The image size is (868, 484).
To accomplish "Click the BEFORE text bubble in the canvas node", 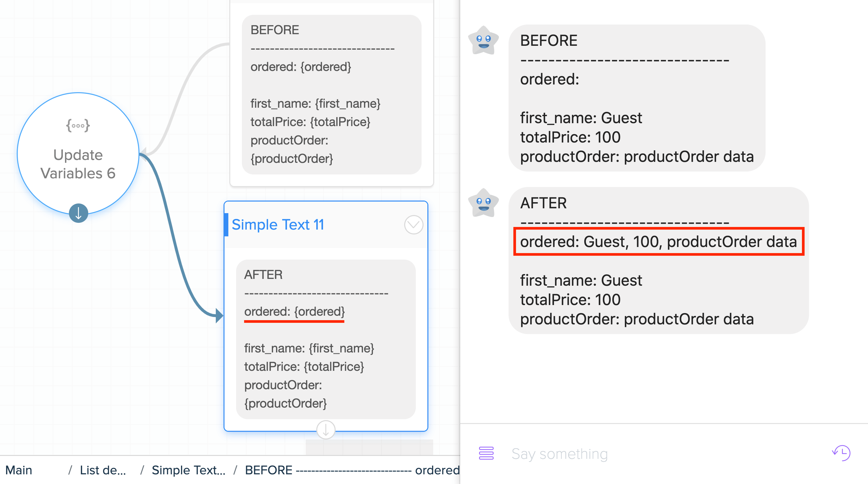I will tap(331, 95).
